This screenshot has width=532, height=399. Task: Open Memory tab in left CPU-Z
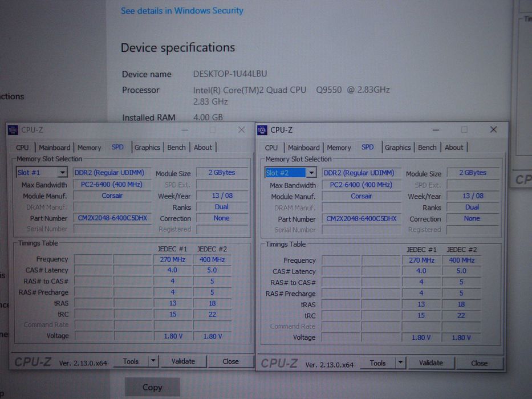click(x=89, y=148)
